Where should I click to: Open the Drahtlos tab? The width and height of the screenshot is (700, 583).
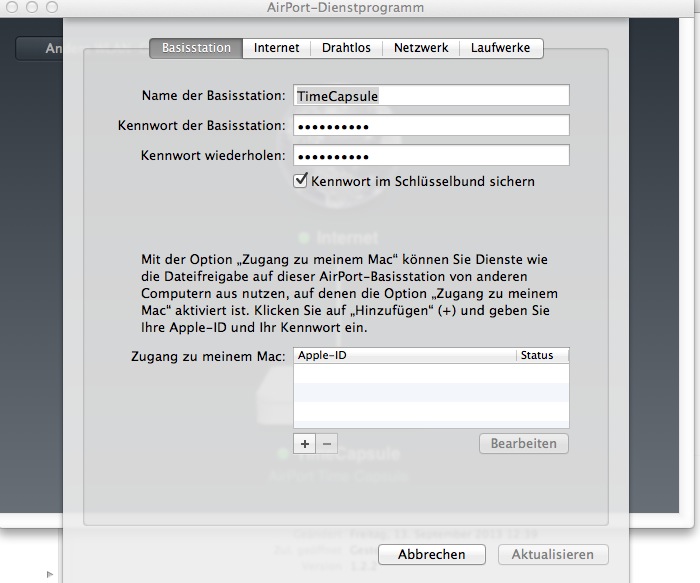point(346,48)
